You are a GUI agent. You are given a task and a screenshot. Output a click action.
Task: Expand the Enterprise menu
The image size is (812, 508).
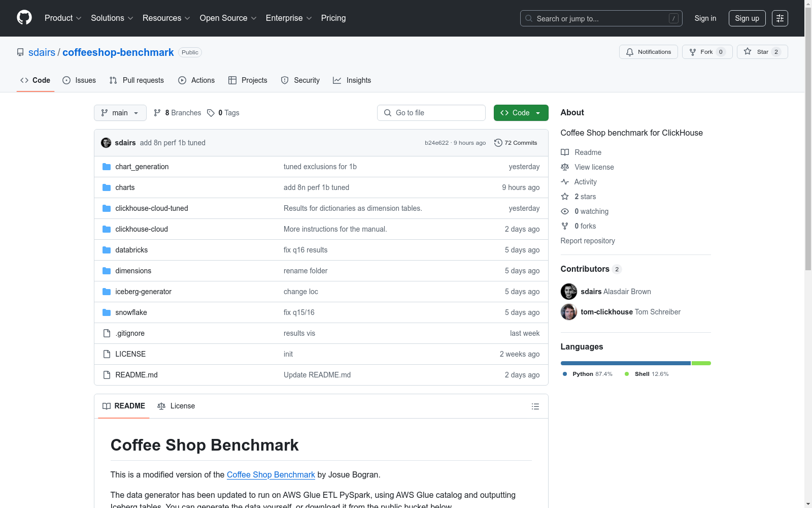click(x=289, y=18)
